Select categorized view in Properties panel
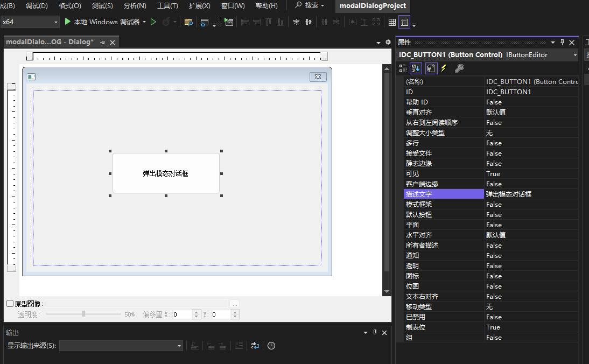Viewport: 589px width, 364px height. point(403,68)
